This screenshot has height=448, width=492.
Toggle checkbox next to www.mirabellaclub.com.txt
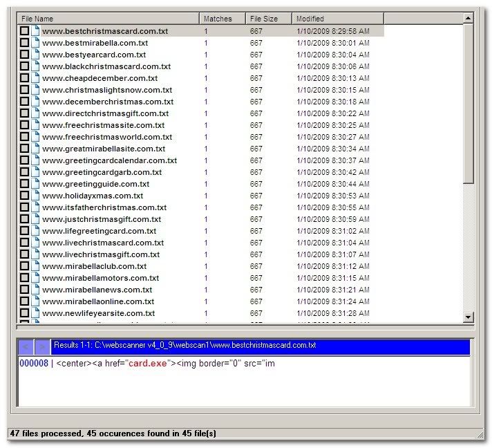[x=25, y=266]
